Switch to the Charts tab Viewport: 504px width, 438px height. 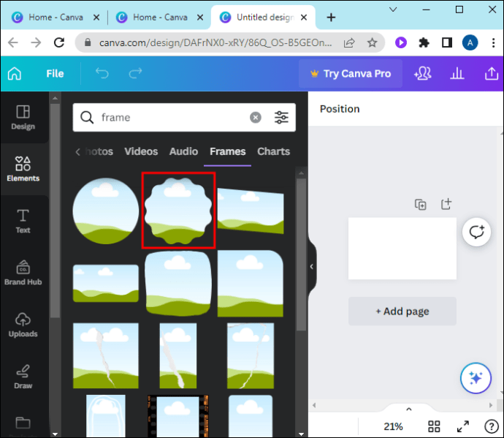point(273,151)
